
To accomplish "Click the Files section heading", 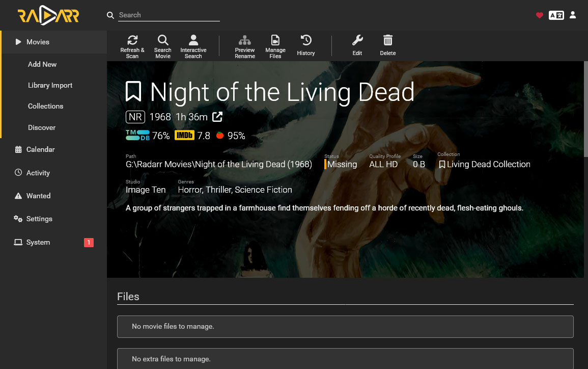I will coord(128,297).
